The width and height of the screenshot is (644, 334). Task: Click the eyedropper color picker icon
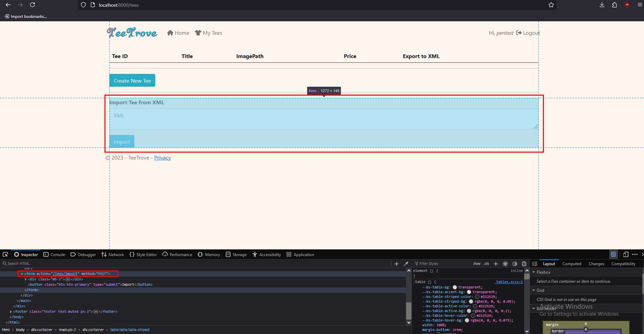coord(406,264)
